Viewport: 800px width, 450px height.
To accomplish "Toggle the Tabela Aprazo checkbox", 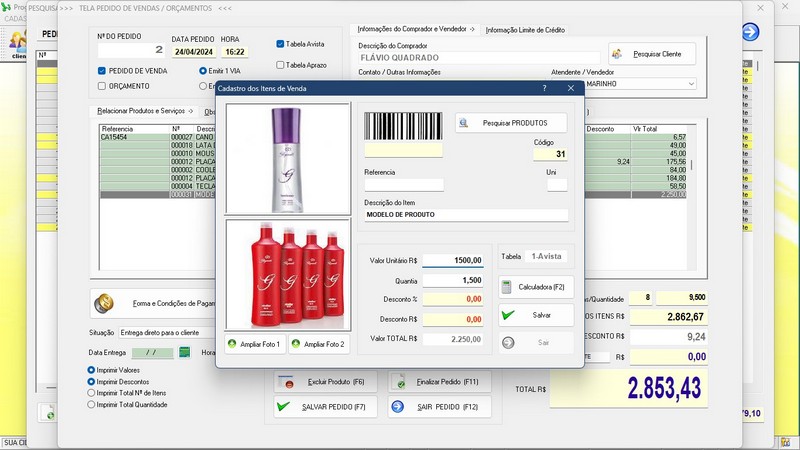I will pos(280,65).
